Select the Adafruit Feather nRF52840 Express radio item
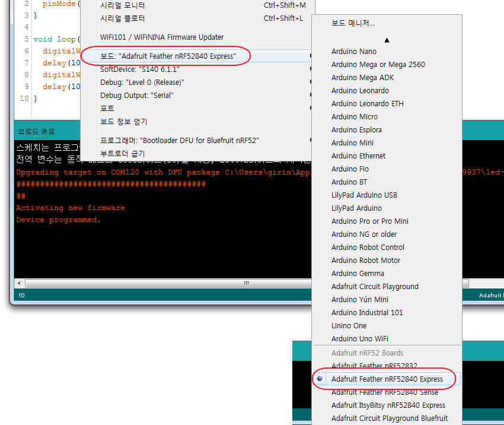Viewport: 504px width, 425px height. [x=387, y=379]
